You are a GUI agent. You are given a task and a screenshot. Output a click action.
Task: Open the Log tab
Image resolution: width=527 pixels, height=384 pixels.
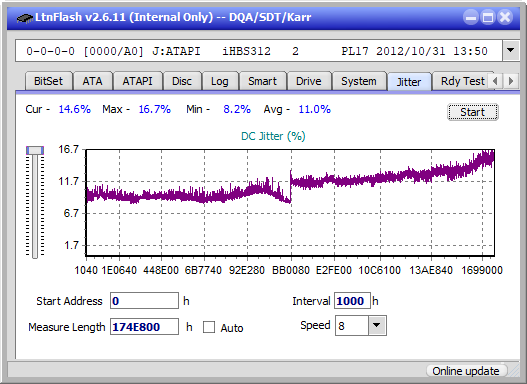pos(220,81)
